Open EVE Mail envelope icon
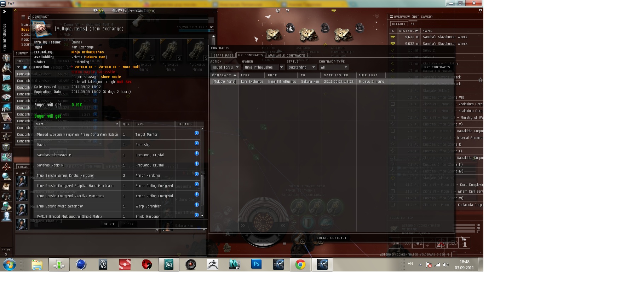 click(6, 77)
